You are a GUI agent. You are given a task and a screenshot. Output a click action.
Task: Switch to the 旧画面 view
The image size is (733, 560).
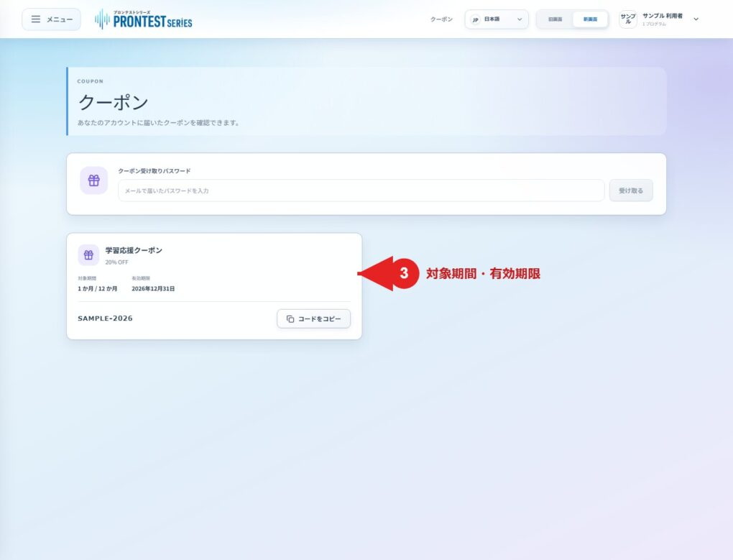click(555, 19)
